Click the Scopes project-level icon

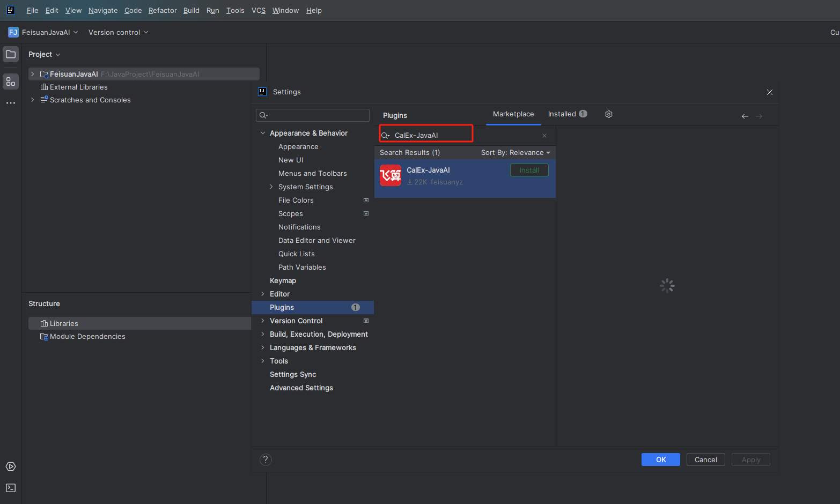[366, 213]
